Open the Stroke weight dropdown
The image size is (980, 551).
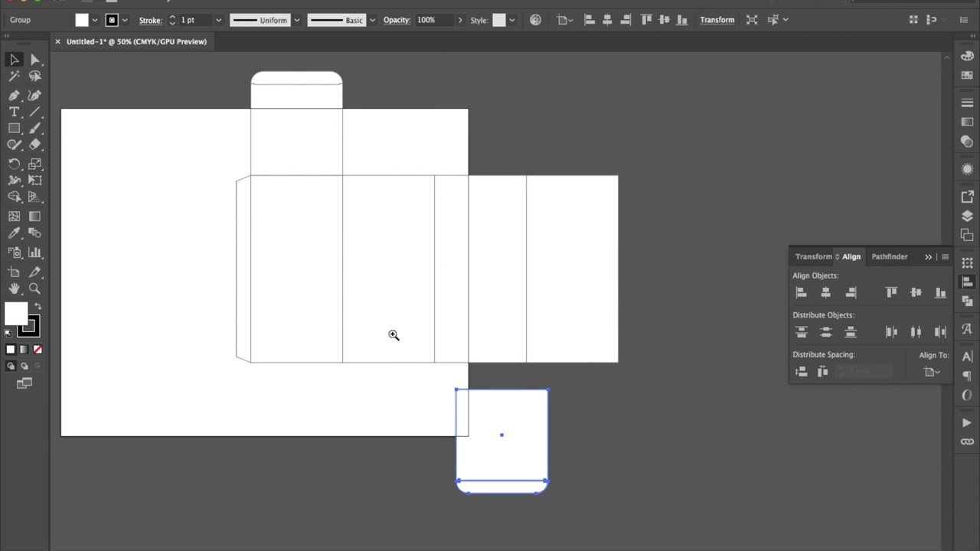218,20
